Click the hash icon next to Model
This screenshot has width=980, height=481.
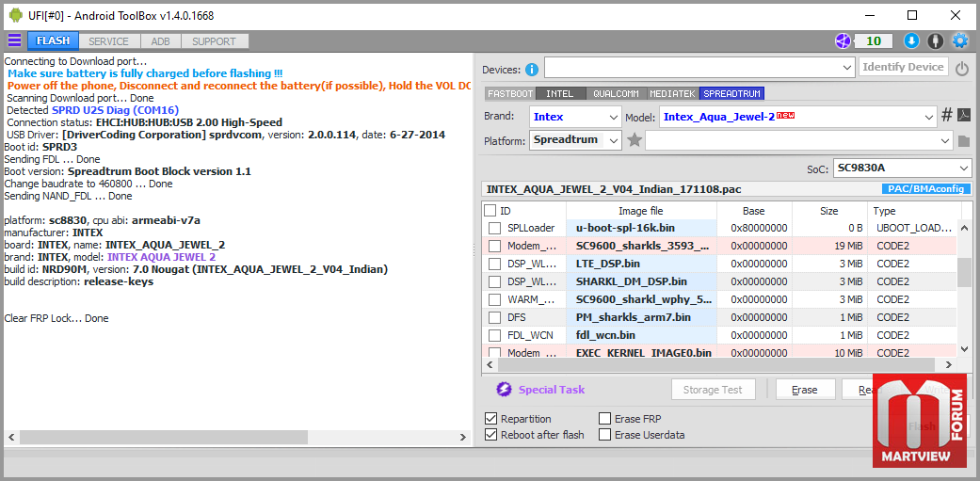tap(947, 116)
